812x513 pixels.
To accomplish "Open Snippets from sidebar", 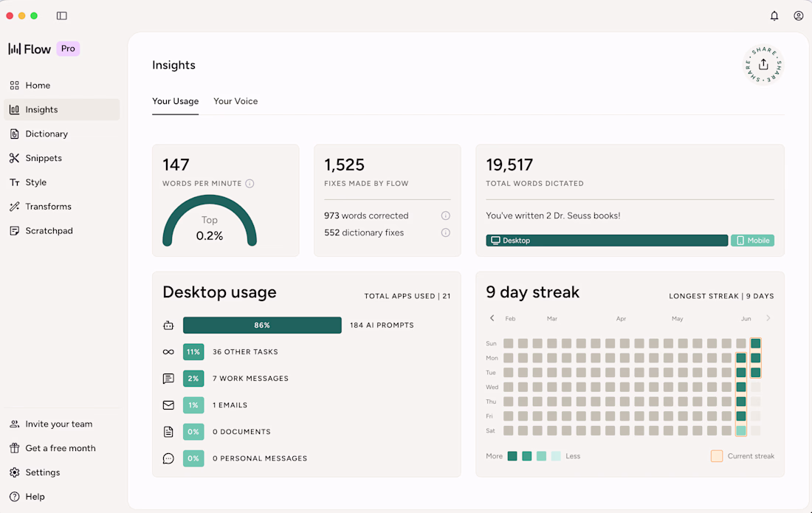I will pyautogui.click(x=61, y=158).
